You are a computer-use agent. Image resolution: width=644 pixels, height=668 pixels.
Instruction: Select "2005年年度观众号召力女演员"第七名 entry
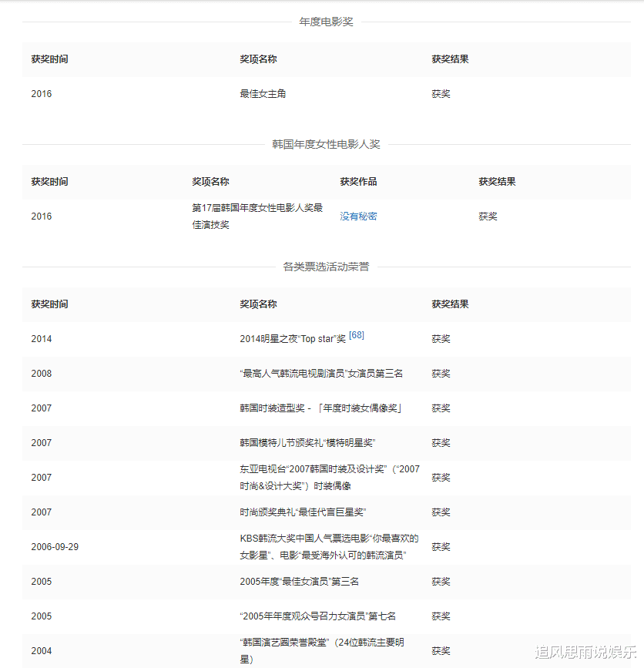tap(317, 616)
